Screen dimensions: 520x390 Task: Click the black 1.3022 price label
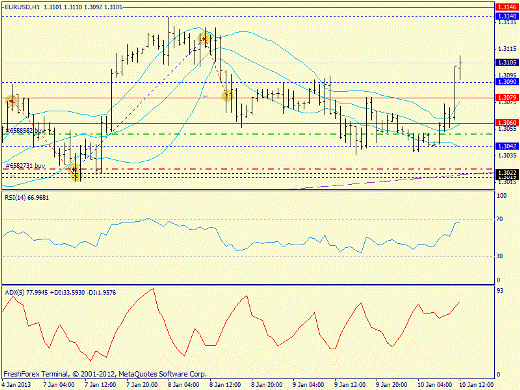pyautogui.click(x=507, y=172)
